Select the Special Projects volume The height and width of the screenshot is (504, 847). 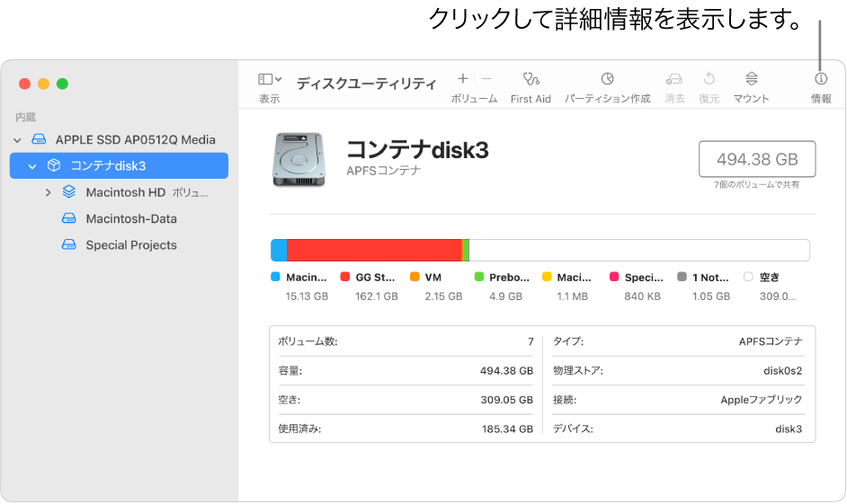click(131, 245)
